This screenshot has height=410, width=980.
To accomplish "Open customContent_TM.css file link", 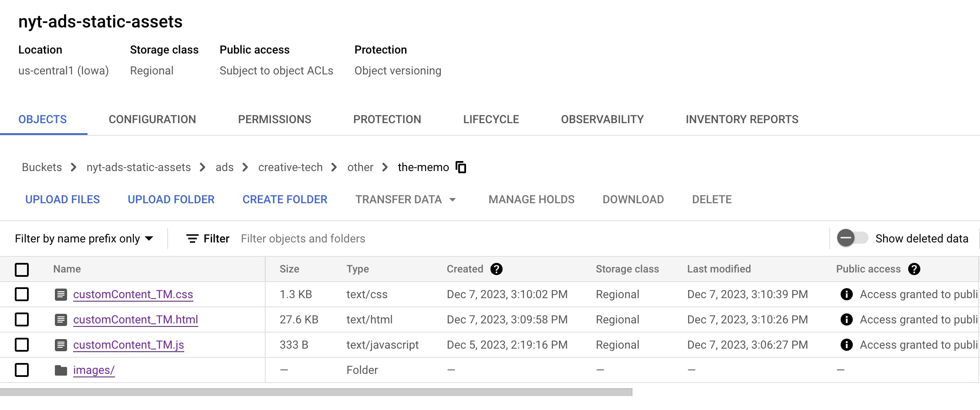I will pyautogui.click(x=133, y=295).
